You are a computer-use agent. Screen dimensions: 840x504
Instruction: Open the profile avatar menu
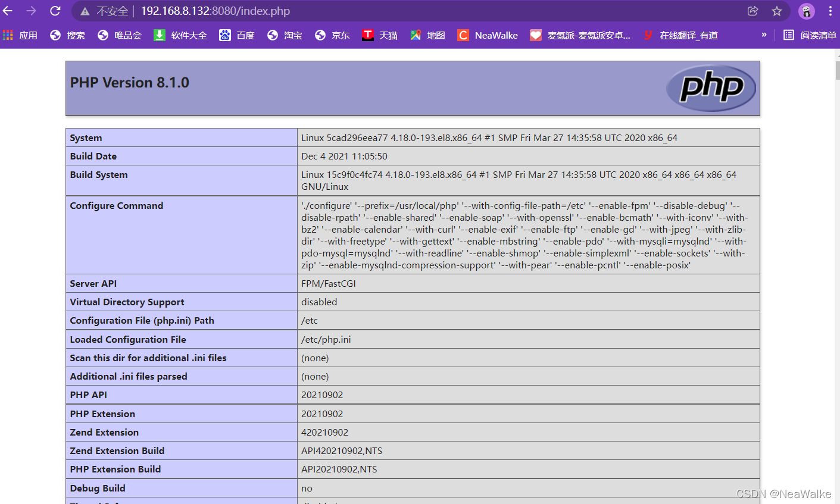coord(807,11)
